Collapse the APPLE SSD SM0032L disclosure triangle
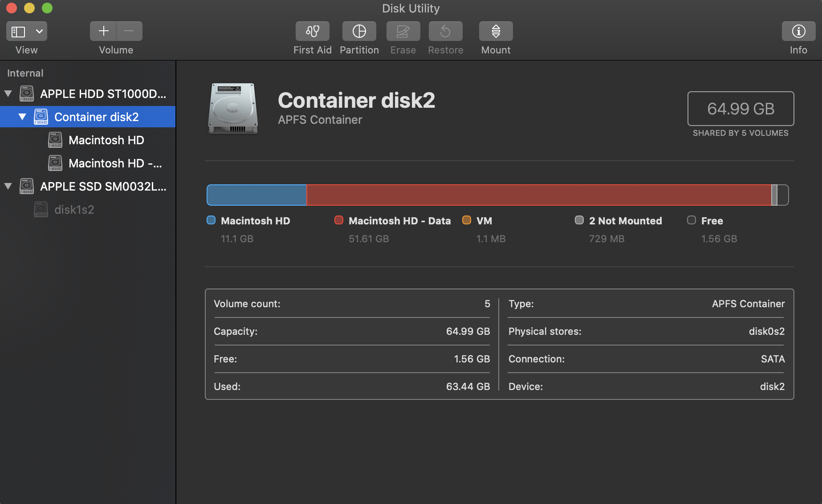Screen dimensions: 822x504 coord(8,186)
